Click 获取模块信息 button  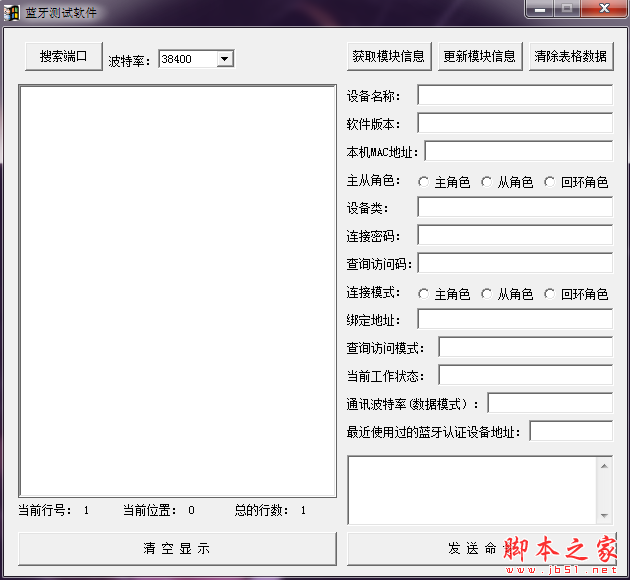click(389, 56)
